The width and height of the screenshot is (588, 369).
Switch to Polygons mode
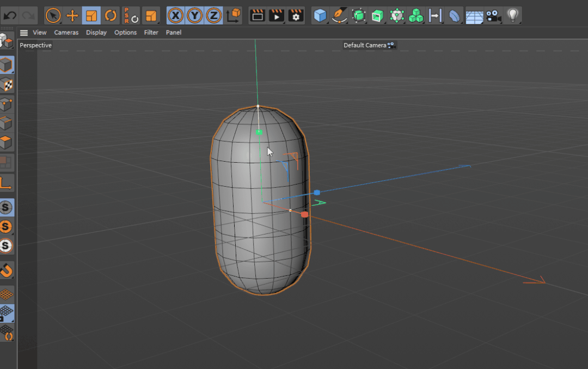click(7, 143)
